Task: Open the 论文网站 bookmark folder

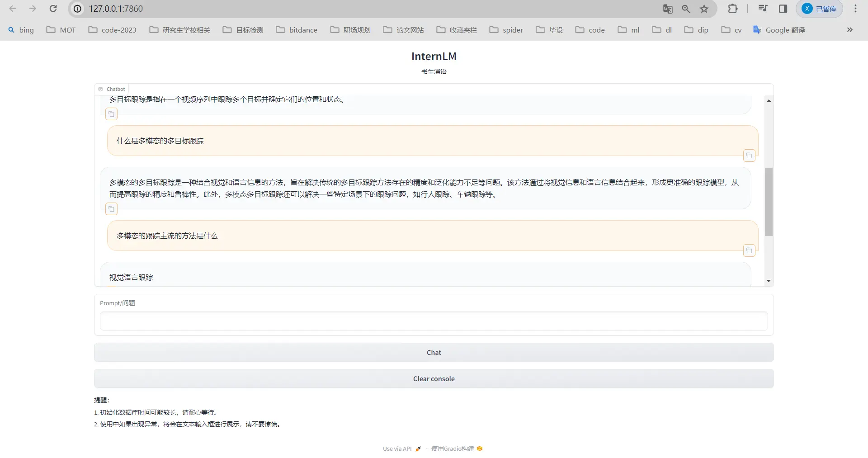Action: (404, 30)
